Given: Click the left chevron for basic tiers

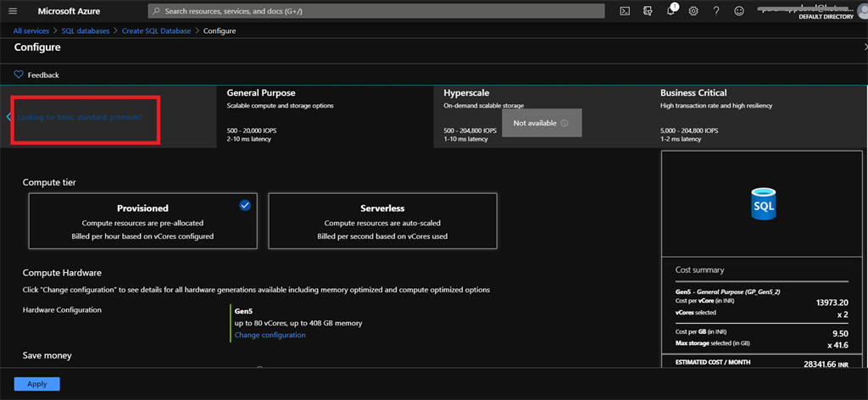Looking at the screenshot, I should (8, 117).
